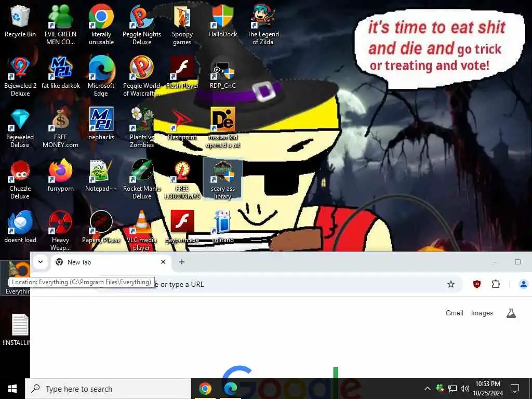Open russian kid opened a rat icon

click(x=222, y=127)
